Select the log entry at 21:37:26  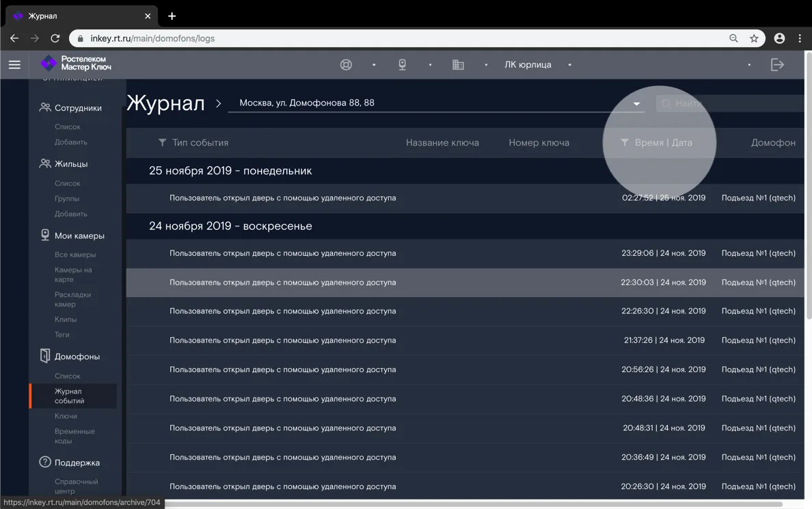point(465,341)
